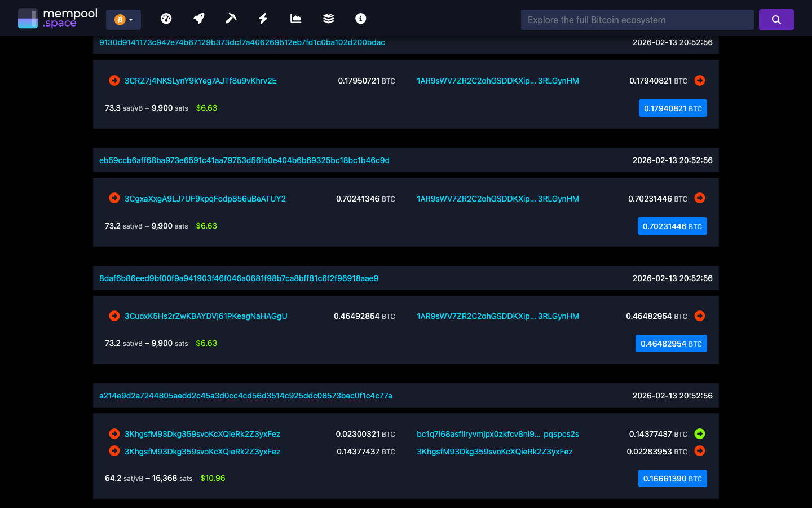Click green output arrow beside pqspcs2s output
The height and width of the screenshot is (508, 812).
pos(700,434)
